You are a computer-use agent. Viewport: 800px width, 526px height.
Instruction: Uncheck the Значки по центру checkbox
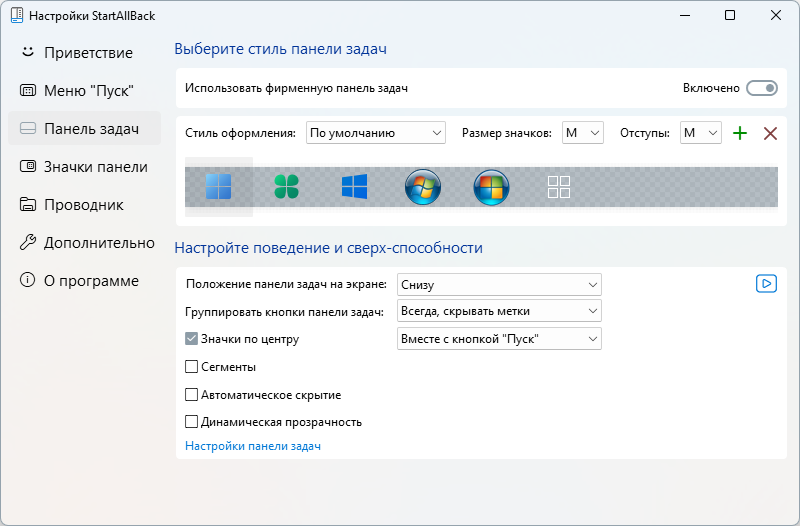pos(191,339)
